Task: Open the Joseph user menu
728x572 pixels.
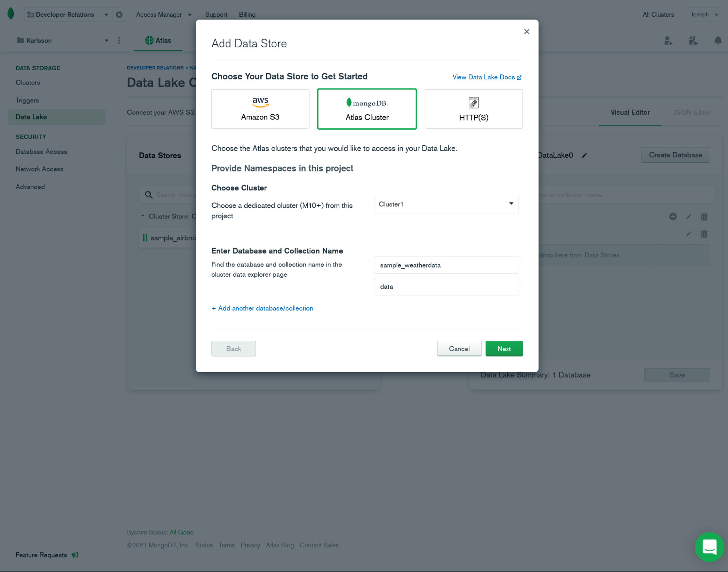Action: [704, 15]
